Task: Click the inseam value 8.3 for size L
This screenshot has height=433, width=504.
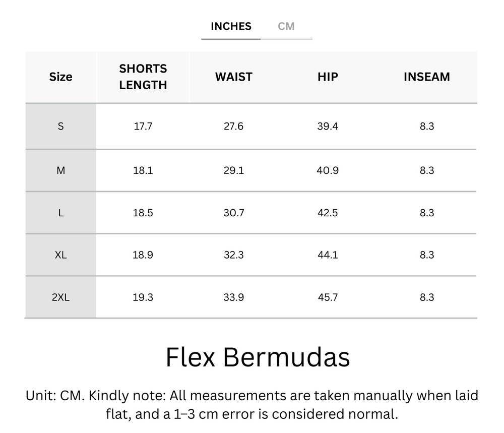Action: (x=426, y=213)
